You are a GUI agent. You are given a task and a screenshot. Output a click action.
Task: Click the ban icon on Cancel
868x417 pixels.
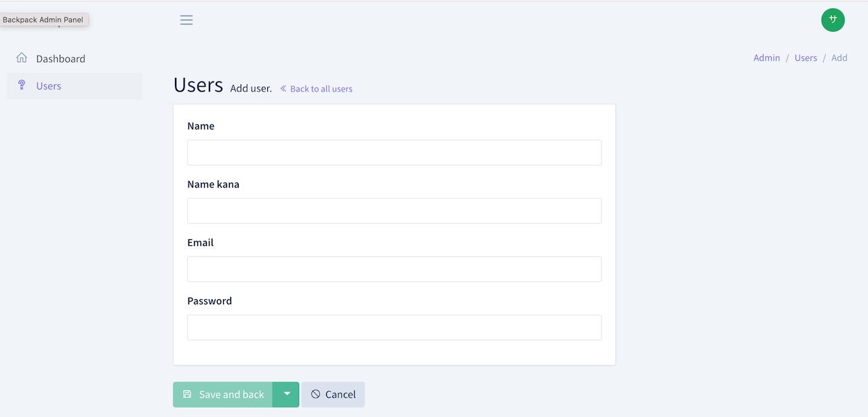click(315, 394)
